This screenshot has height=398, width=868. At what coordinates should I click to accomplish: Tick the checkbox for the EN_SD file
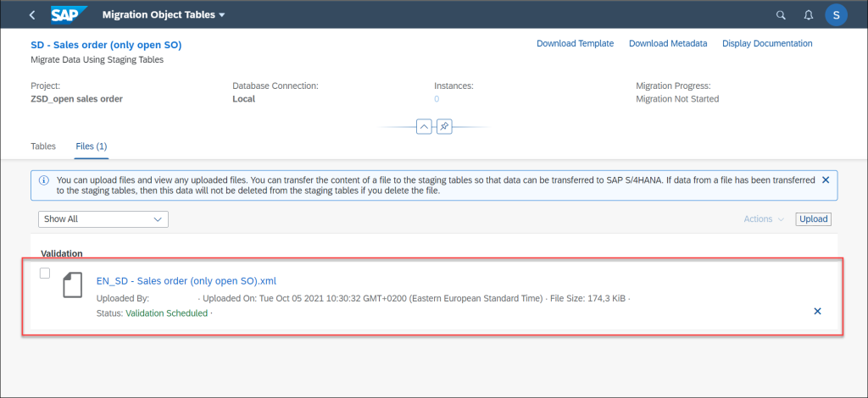45,273
